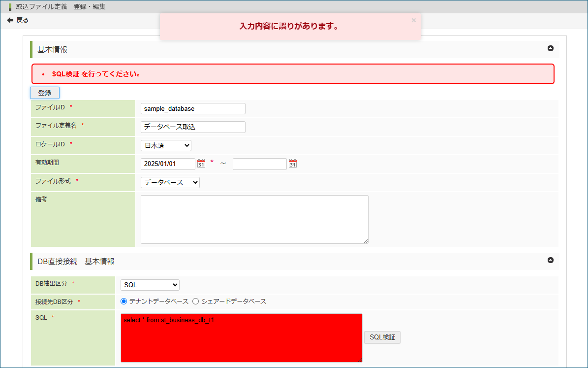Open the end date calendar picker
The image size is (588, 368).
[x=293, y=164]
